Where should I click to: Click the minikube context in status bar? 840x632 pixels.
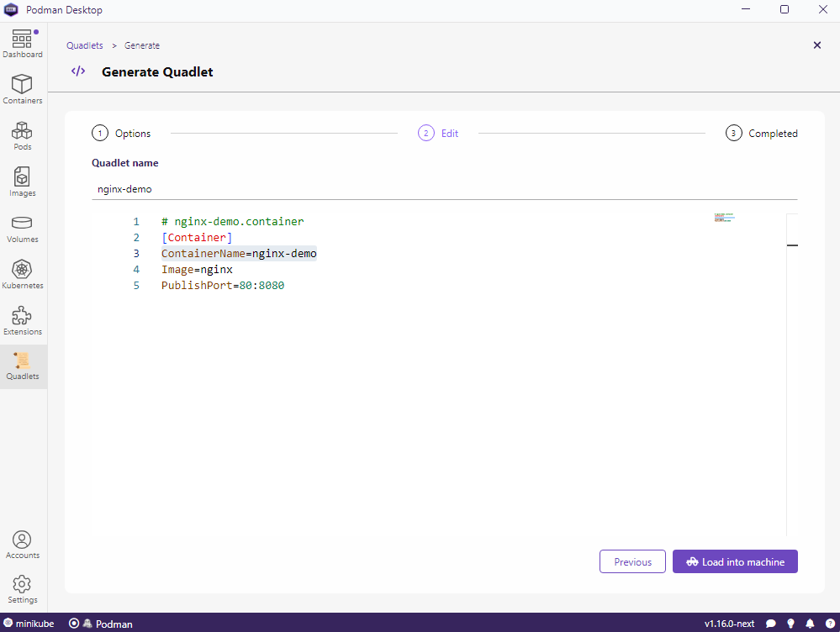30,624
